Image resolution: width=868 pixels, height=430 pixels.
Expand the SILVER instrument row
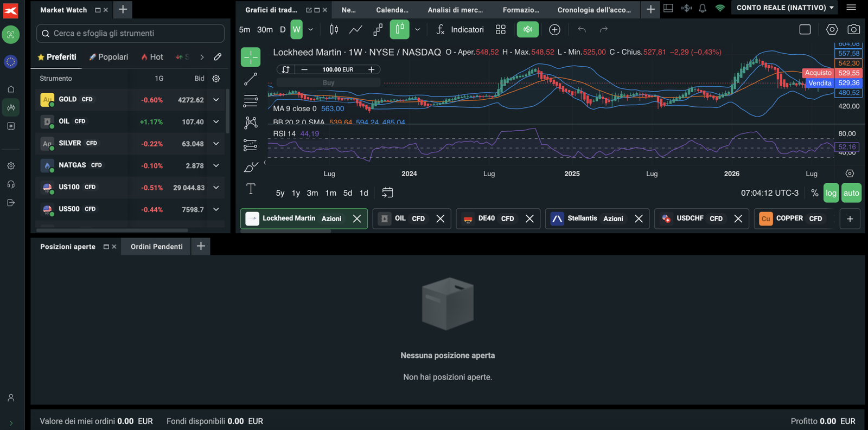pos(216,144)
